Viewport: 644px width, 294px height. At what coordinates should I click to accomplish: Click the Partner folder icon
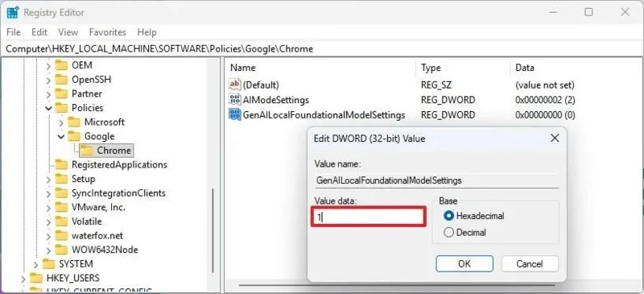[x=61, y=93]
